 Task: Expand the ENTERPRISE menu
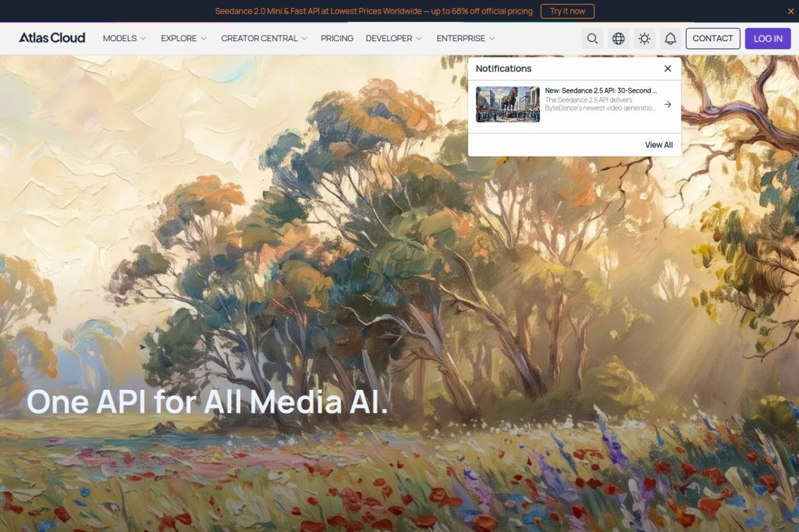click(x=466, y=39)
